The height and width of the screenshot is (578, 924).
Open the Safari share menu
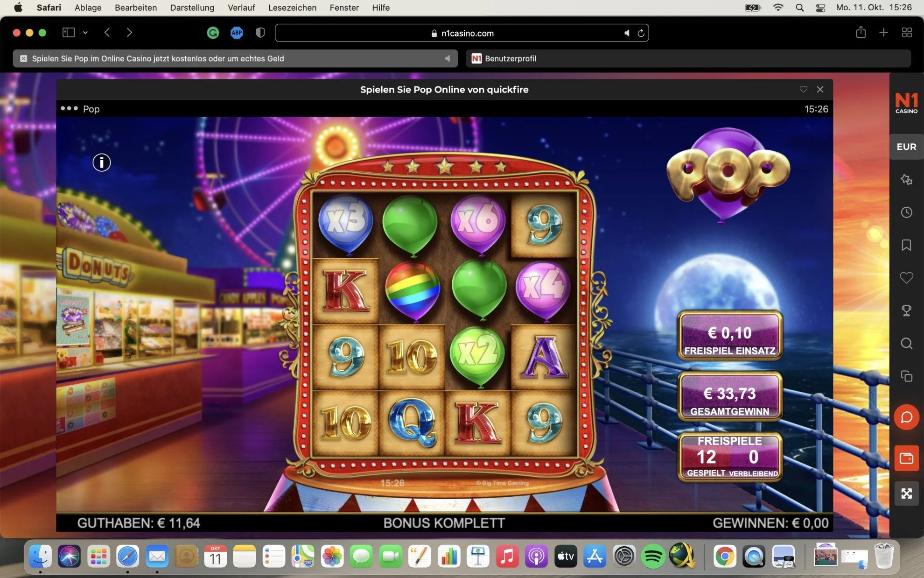pyautogui.click(x=861, y=32)
